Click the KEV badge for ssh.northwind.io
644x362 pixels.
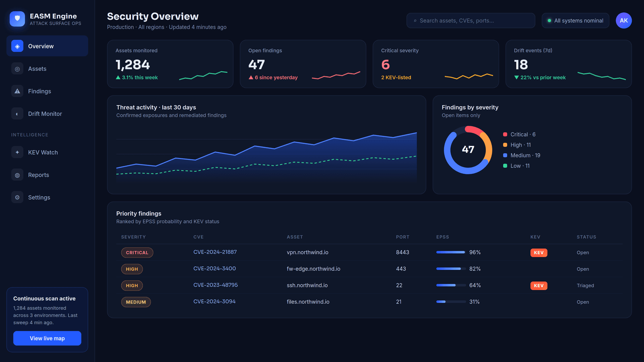click(x=539, y=286)
